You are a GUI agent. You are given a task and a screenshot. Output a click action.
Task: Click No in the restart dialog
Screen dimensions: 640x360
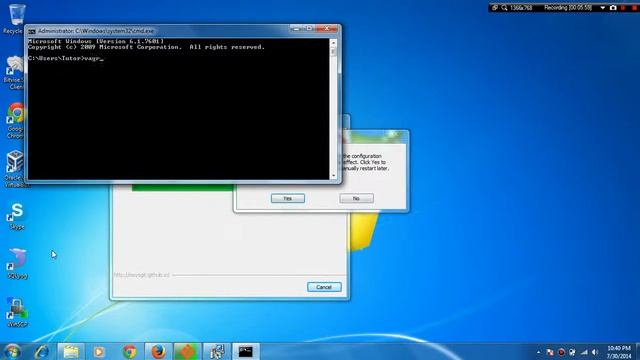356,198
